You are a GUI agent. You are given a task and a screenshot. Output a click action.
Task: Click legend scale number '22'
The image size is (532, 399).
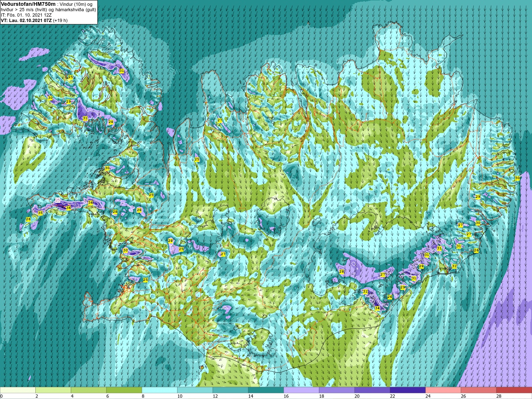click(x=392, y=396)
